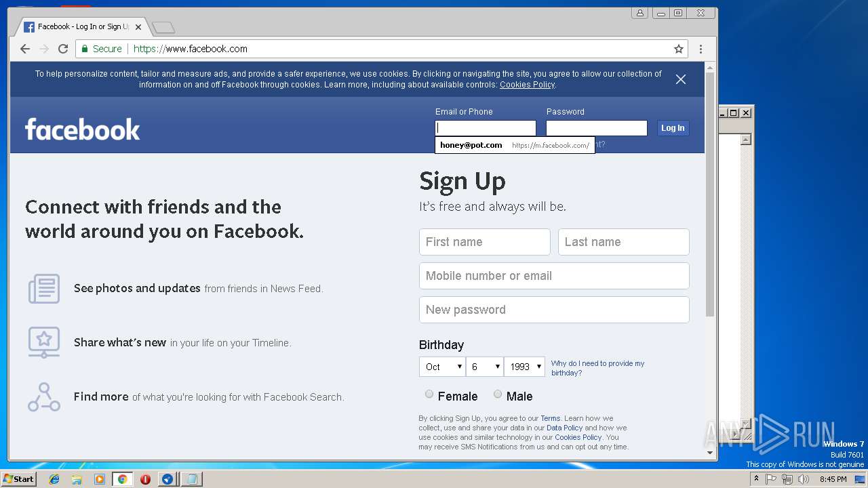
Task: Open the Cookies Policy link in banner
Action: point(527,85)
